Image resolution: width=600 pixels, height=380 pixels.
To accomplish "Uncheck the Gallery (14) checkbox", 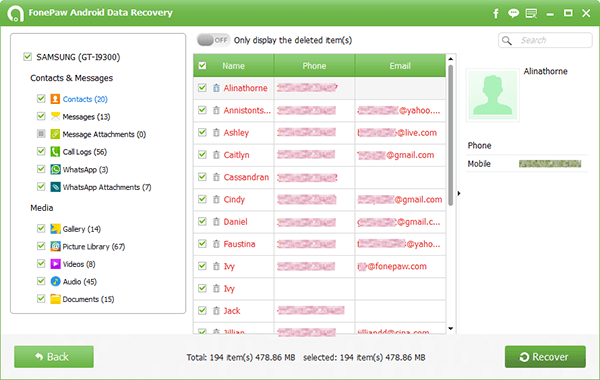I will 41,228.
